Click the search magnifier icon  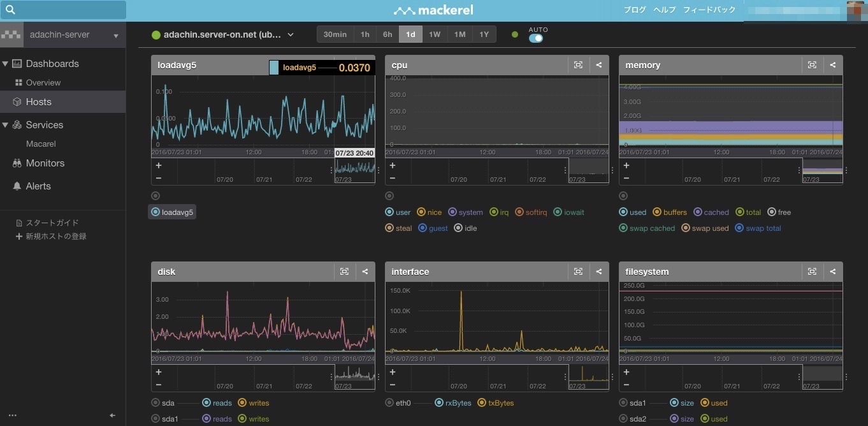(10, 10)
